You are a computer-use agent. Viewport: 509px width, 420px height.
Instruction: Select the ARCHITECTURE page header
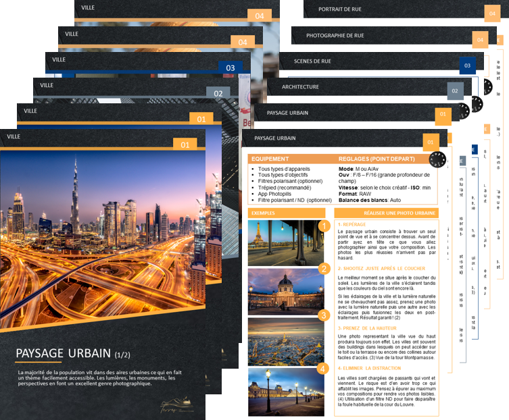(x=300, y=87)
